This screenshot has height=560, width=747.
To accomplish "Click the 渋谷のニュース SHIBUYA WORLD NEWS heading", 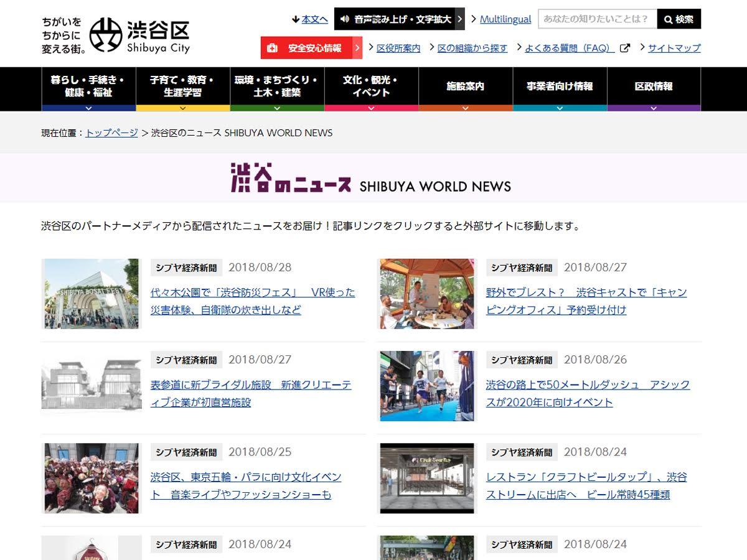I will coord(371,178).
